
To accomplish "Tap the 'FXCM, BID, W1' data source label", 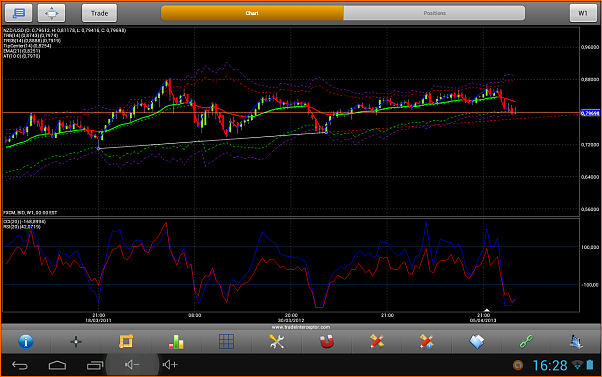I will pyautogui.click(x=30, y=212).
